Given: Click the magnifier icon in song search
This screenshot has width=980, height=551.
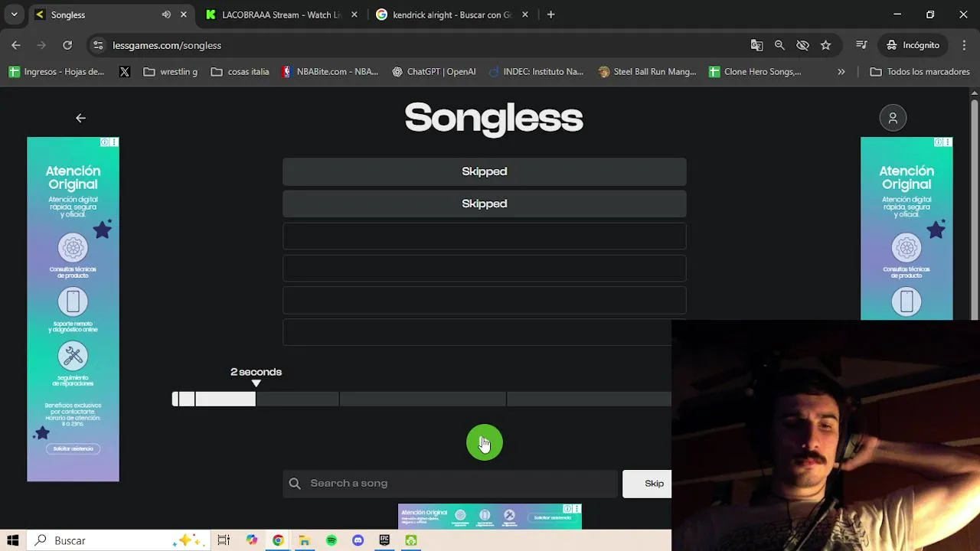Looking at the screenshot, I should pos(295,483).
